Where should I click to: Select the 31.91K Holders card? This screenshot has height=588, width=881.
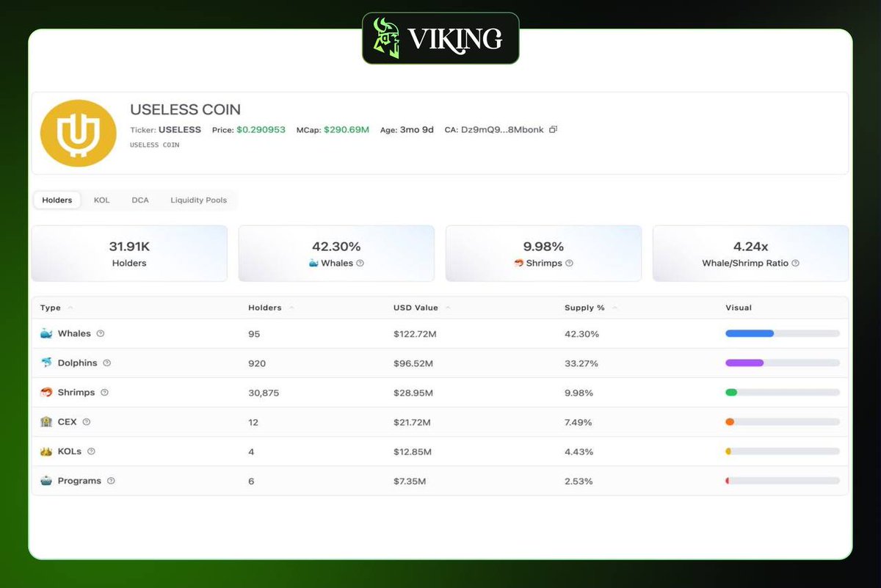pyautogui.click(x=129, y=253)
